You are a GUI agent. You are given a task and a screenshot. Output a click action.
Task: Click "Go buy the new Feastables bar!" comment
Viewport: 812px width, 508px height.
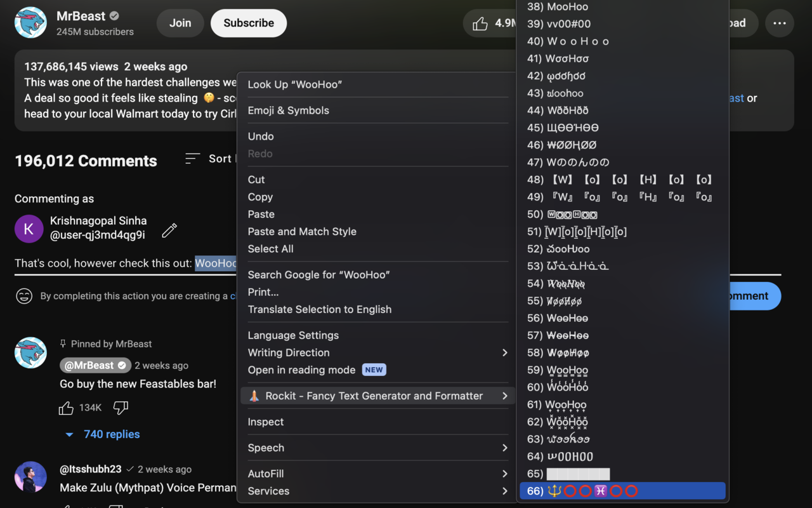click(x=138, y=384)
